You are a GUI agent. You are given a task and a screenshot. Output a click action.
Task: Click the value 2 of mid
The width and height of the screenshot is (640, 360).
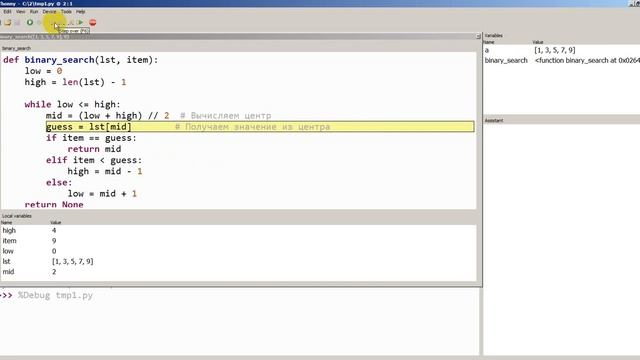pos(54,271)
